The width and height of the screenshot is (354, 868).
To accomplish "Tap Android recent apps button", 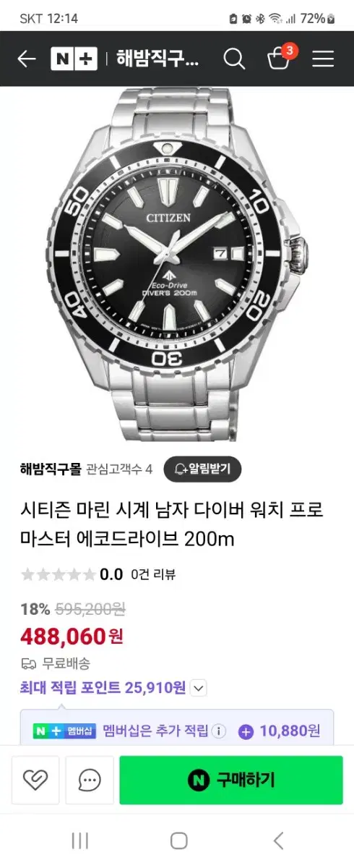I will click(x=79, y=841).
